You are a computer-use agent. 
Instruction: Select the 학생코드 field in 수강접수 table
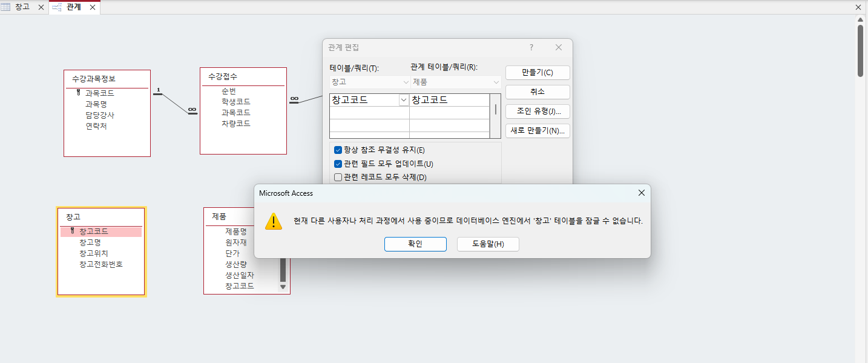click(235, 101)
